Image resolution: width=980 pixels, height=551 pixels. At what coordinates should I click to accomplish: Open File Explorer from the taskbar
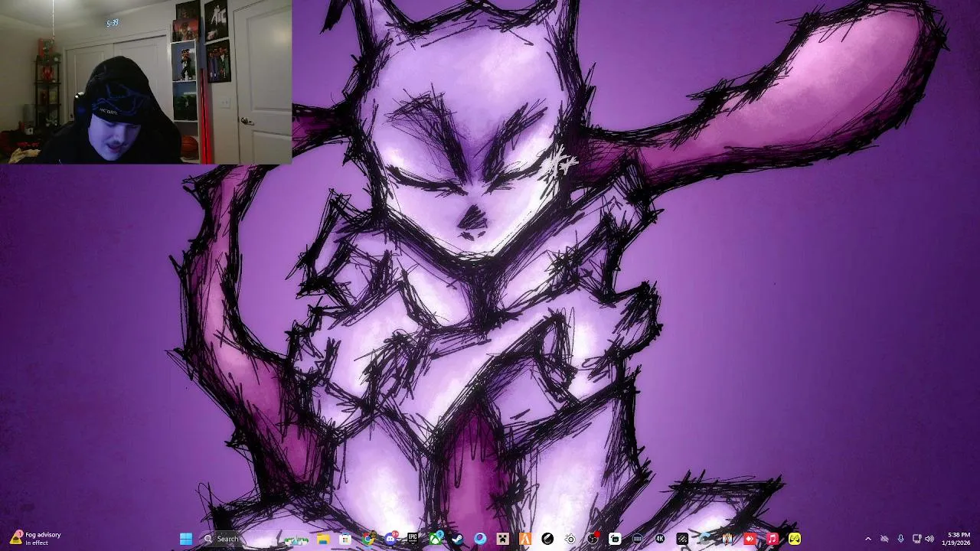pyautogui.click(x=323, y=539)
